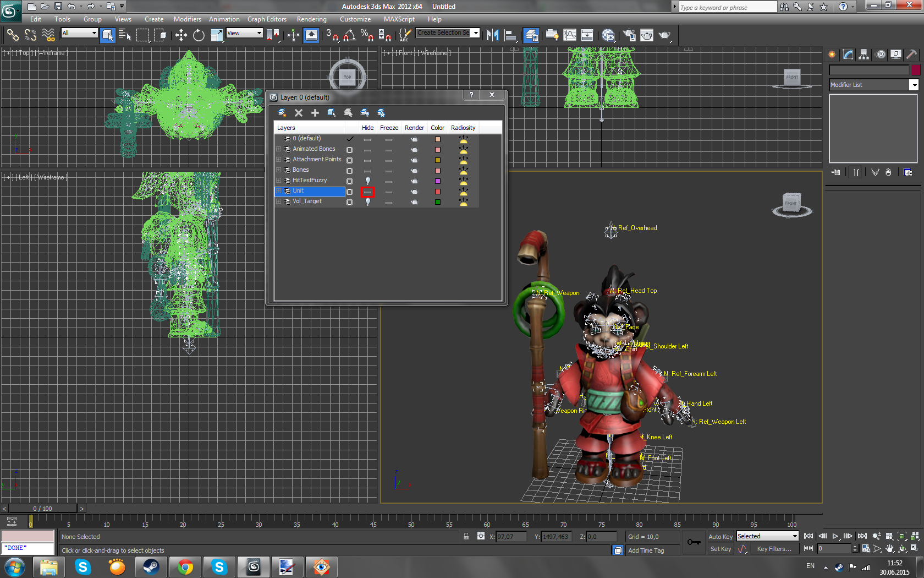Open the MAXScript menu

(x=399, y=19)
